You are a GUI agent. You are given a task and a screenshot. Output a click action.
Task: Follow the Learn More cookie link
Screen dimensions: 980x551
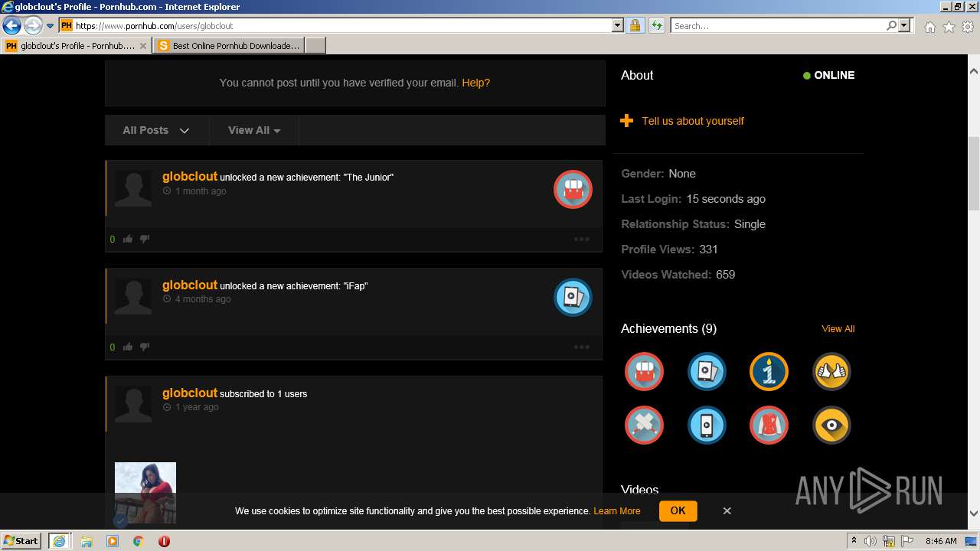point(616,511)
